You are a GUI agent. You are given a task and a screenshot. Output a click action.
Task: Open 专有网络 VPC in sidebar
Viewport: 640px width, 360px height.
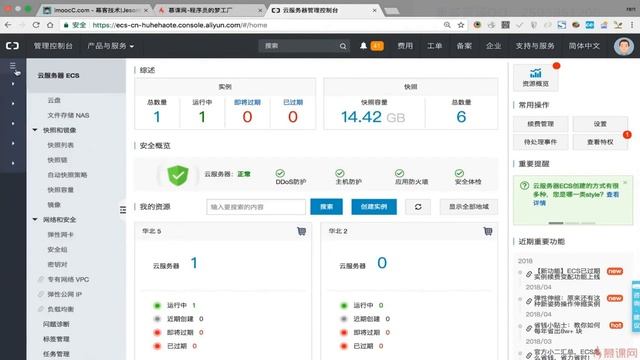click(x=68, y=279)
